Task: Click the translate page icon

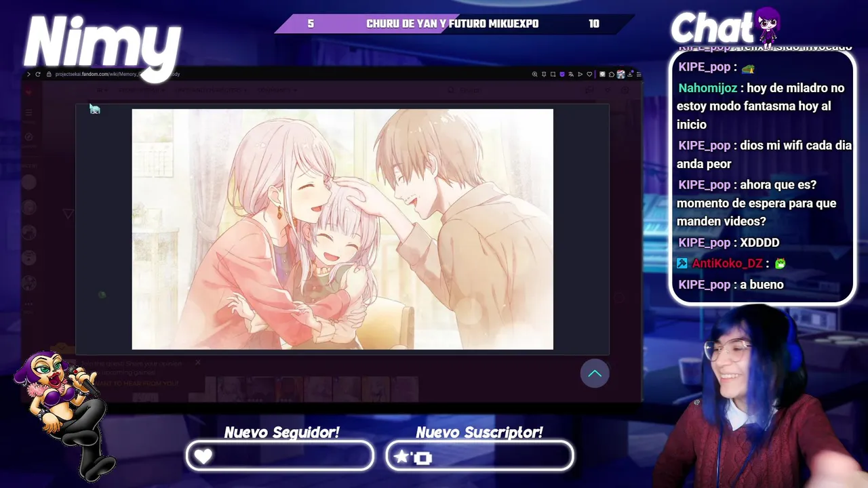Action: 571,75
